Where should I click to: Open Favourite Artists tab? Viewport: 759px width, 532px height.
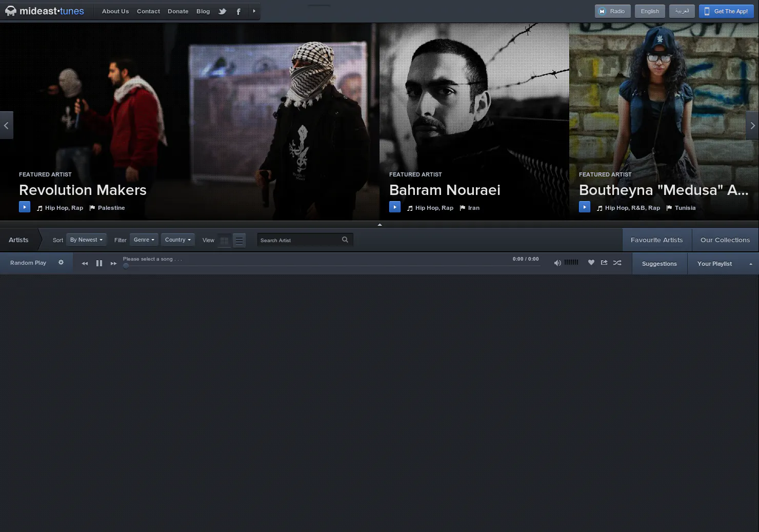pos(657,240)
